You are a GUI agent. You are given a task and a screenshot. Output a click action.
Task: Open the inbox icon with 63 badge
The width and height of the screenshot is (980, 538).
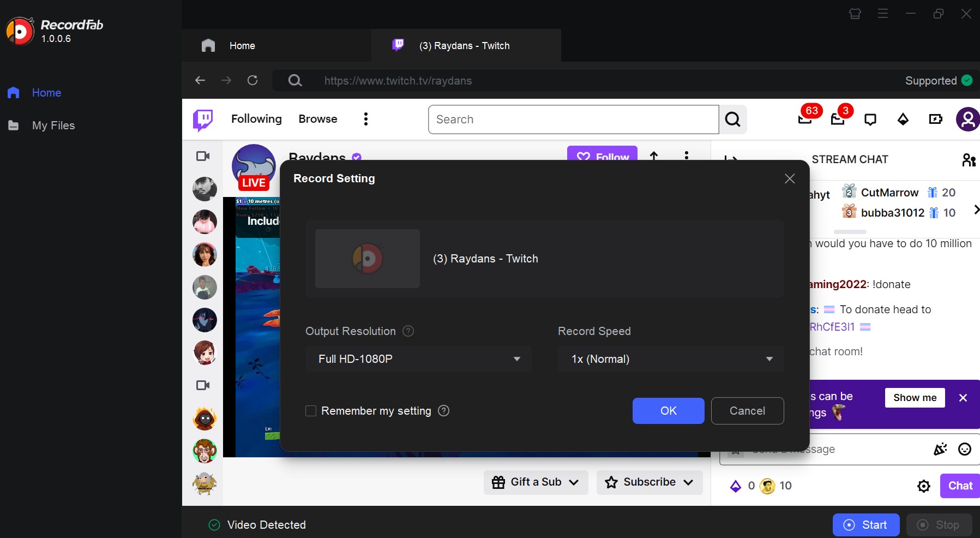click(x=805, y=118)
